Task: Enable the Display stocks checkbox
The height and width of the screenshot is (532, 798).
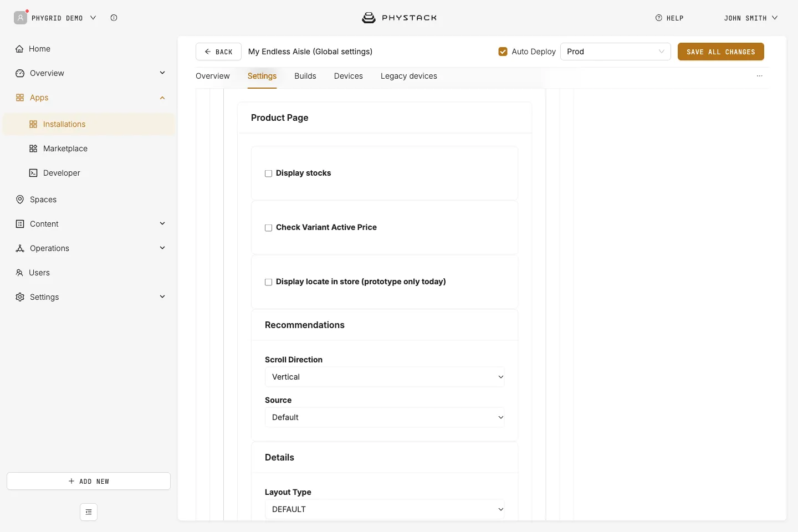Action: tap(269, 173)
